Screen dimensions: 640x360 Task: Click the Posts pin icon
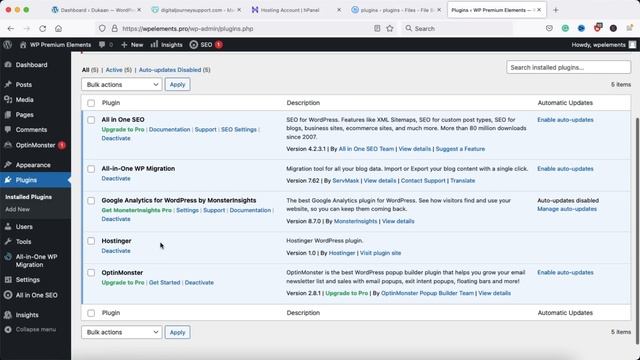tap(8, 84)
